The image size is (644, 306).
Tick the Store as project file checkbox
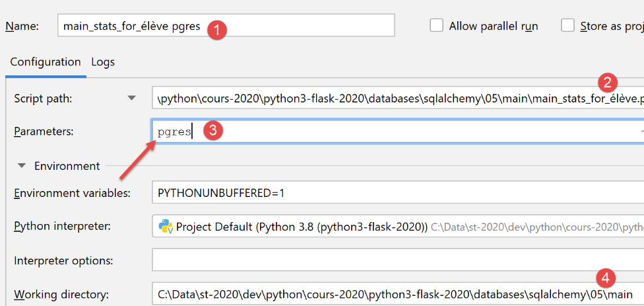pyautogui.click(x=567, y=26)
